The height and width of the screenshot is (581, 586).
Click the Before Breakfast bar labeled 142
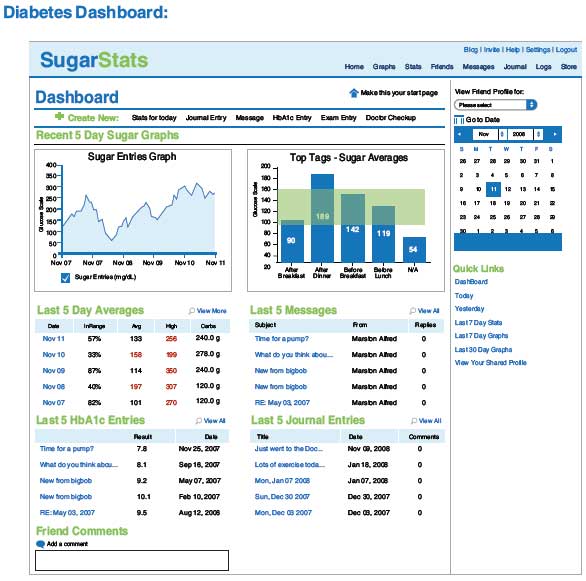click(353, 228)
